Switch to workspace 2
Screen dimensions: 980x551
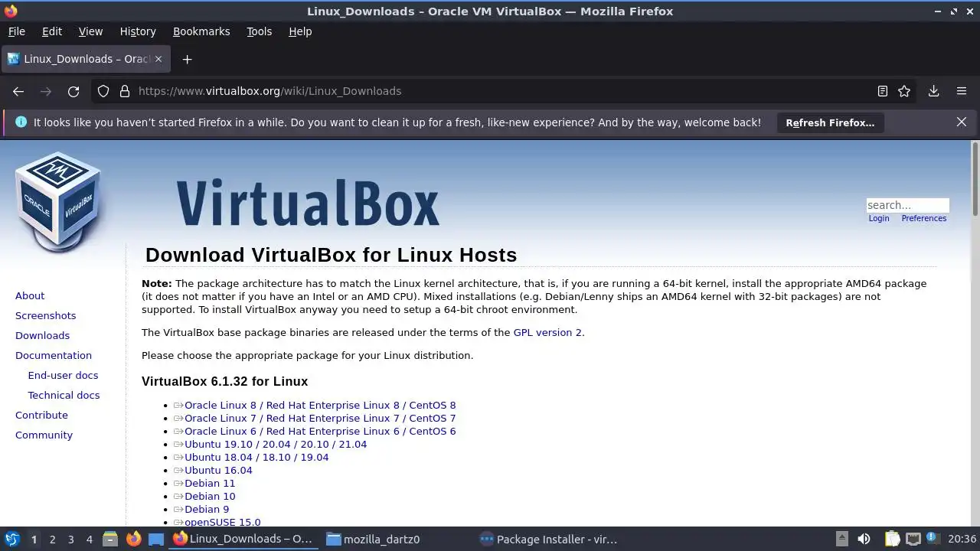click(52, 540)
